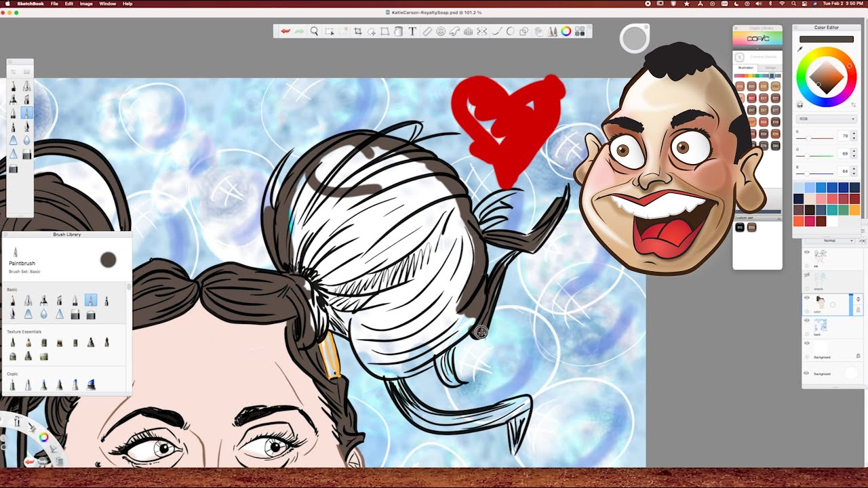This screenshot has height=488, width=868.
Task: Increase the B value stepper
Action: pos(854,169)
